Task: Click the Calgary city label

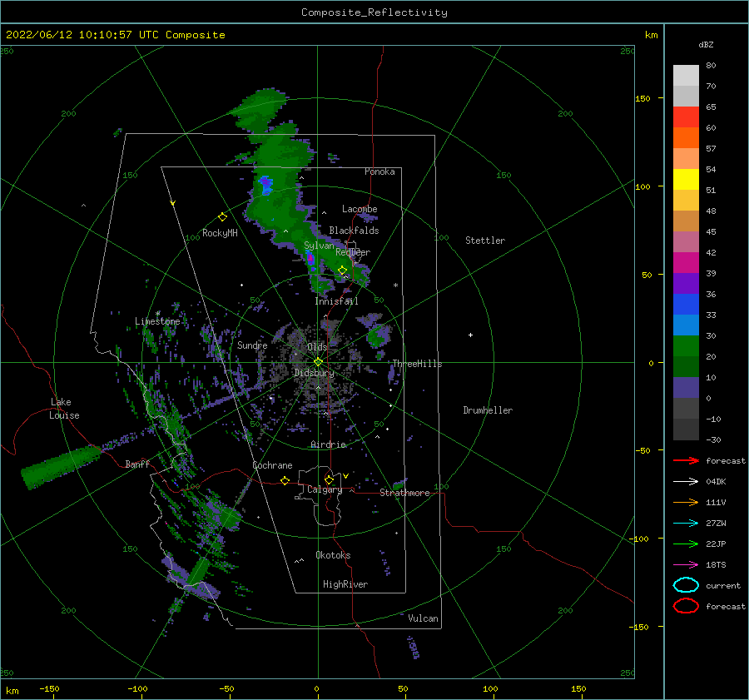Action: (325, 489)
